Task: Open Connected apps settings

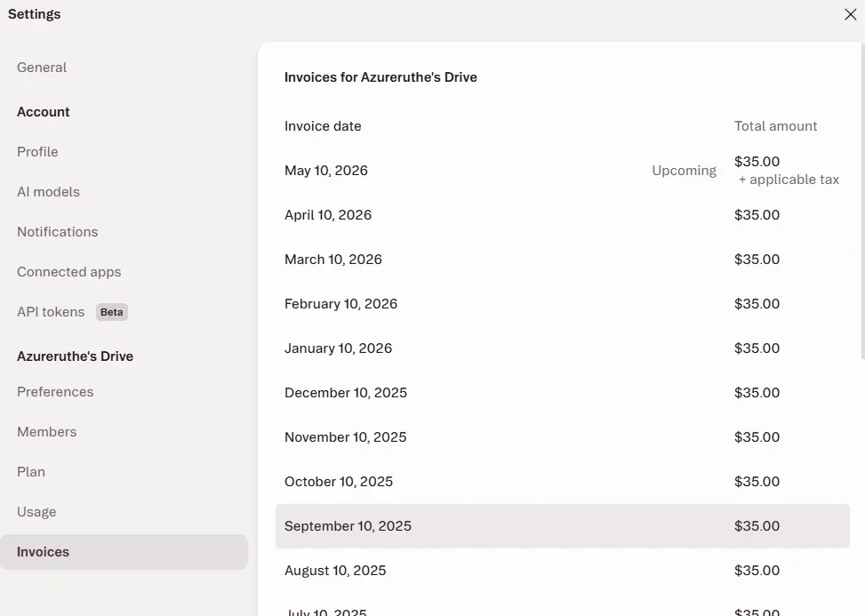Action: pyautogui.click(x=69, y=272)
